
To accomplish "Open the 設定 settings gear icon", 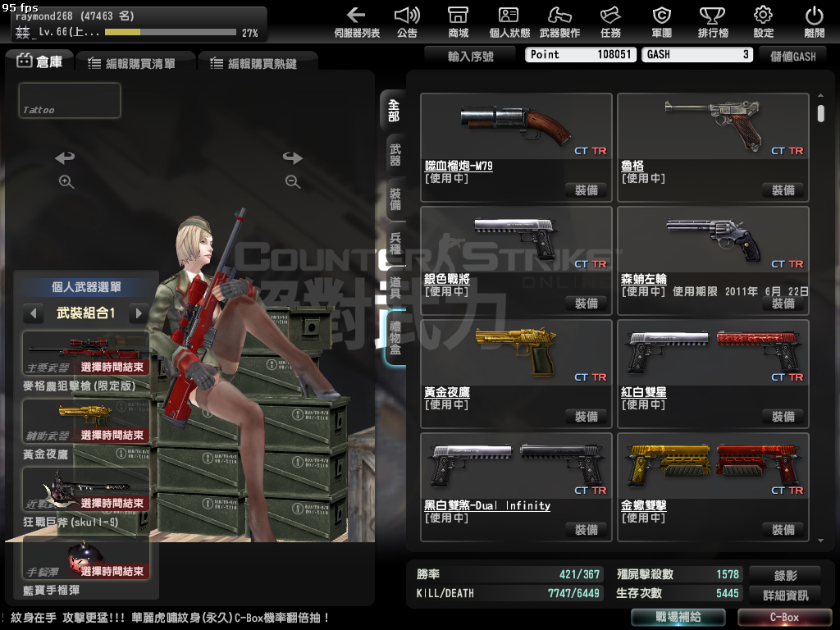I will pyautogui.click(x=764, y=22).
